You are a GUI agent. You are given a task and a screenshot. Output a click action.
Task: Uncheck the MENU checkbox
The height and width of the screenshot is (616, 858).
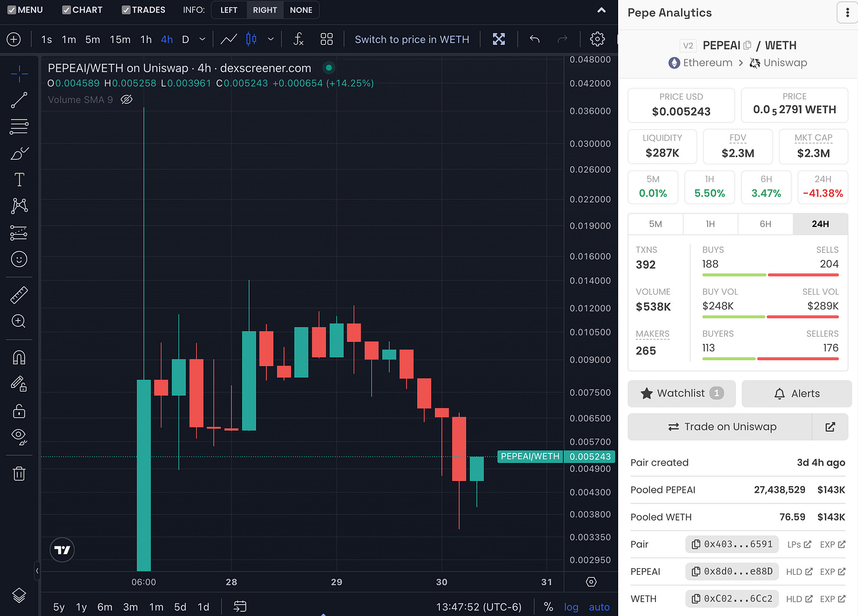tap(12, 10)
